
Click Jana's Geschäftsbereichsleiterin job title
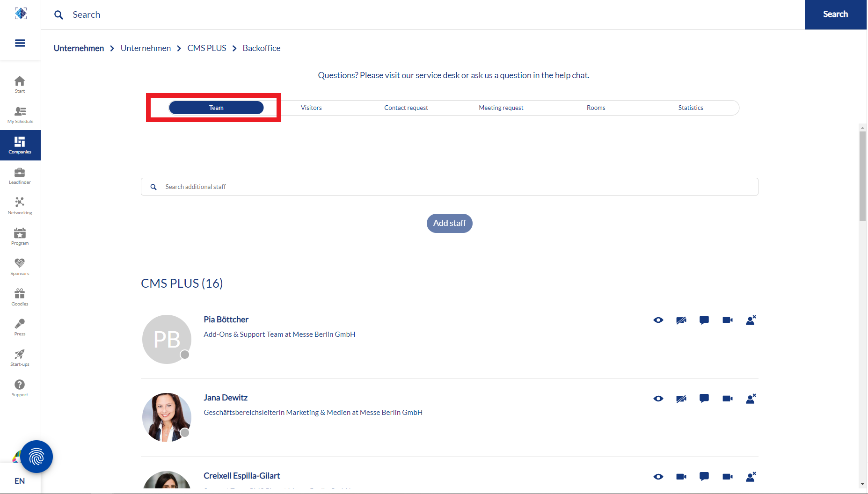[313, 413]
